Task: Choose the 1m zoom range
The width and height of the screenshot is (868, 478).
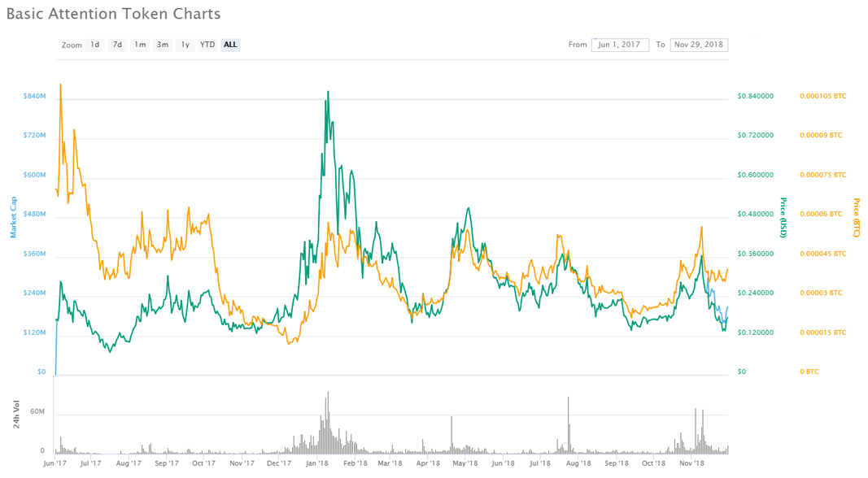Action: click(140, 45)
